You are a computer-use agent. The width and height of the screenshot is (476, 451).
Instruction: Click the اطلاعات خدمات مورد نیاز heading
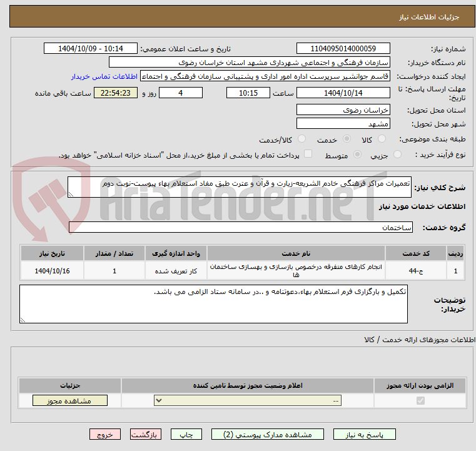(422, 206)
